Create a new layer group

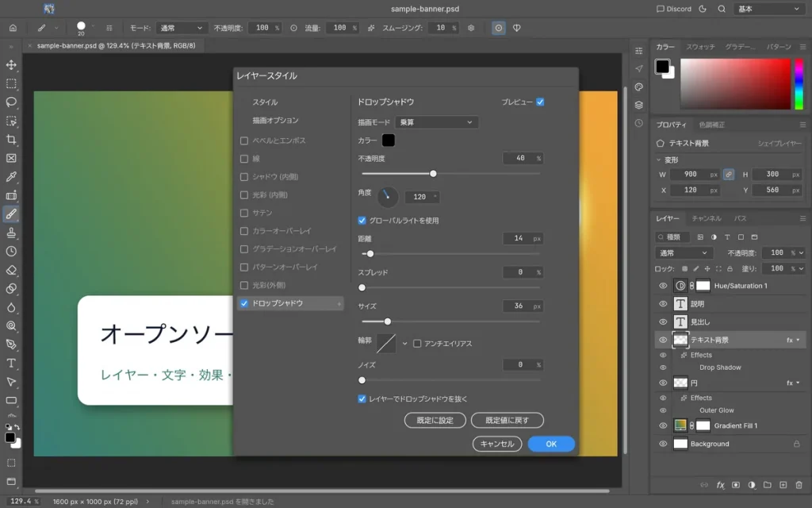pyautogui.click(x=768, y=485)
